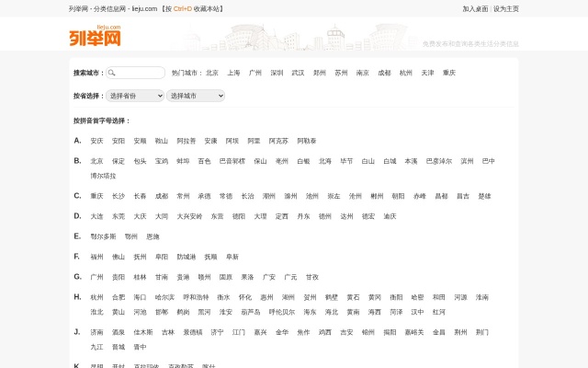Screen dimensions: 588x368
Task: Select 鄂尔多斯 under letter E
Action: (103, 236)
